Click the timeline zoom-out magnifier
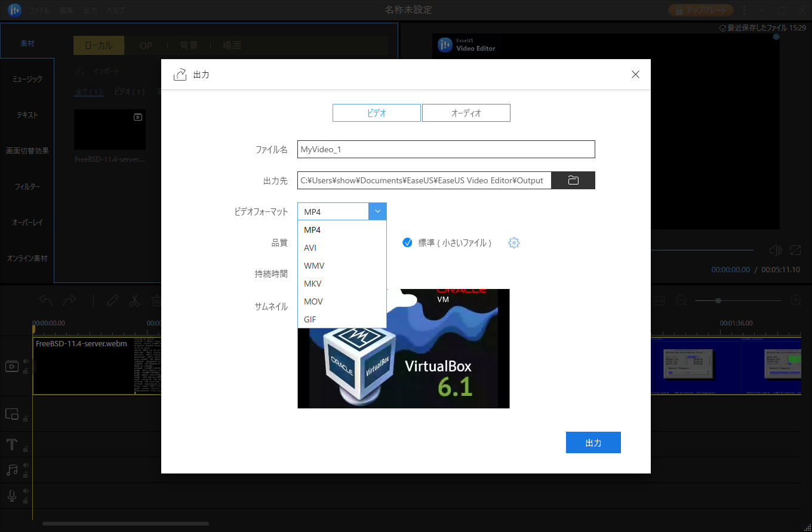Image resolution: width=812 pixels, height=532 pixels. 681,300
